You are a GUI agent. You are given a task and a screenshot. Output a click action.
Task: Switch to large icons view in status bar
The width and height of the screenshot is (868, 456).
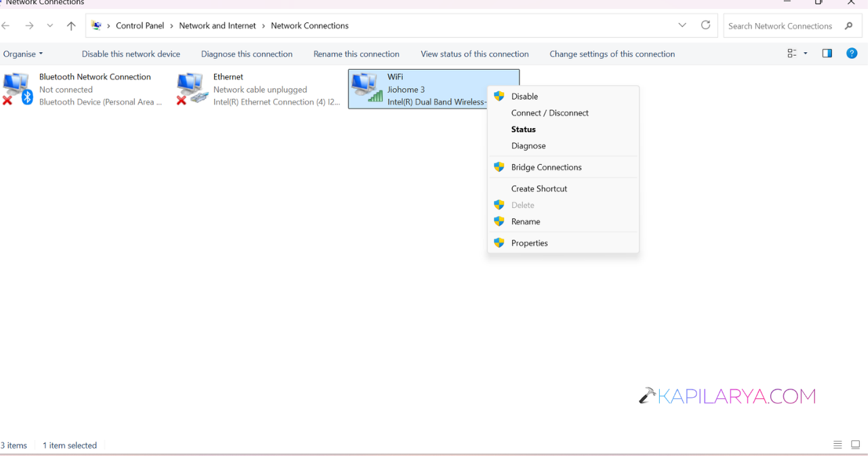tap(855, 445)
